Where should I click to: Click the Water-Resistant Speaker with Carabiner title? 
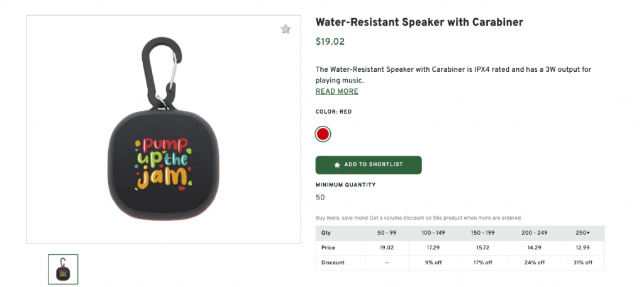419,23
